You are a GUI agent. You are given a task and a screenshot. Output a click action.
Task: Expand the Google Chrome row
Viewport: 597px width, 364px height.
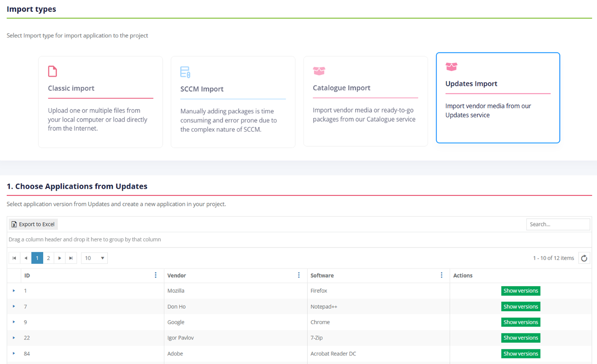click(x=14, y=322)
